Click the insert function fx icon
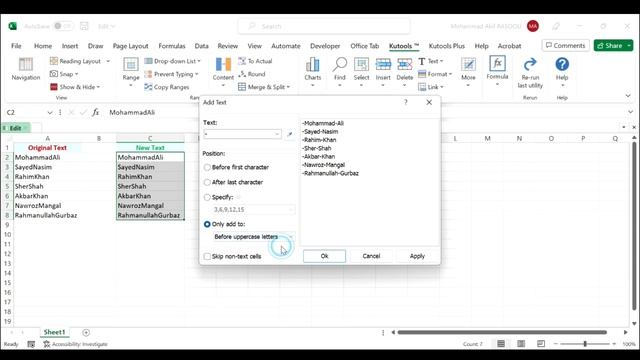This screenshot has width=640, height=360. tap(95, 112)
